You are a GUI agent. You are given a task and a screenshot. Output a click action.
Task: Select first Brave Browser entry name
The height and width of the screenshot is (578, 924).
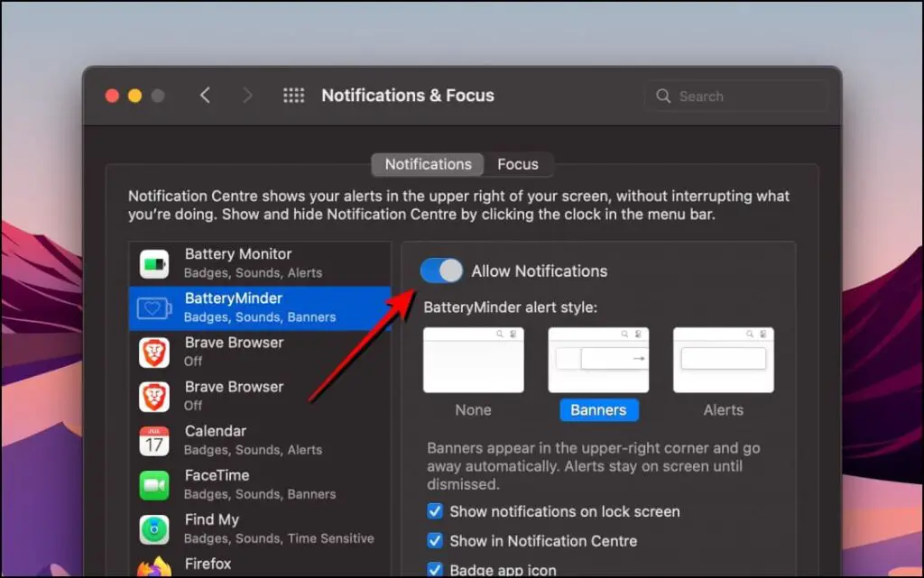pos(234,343)
